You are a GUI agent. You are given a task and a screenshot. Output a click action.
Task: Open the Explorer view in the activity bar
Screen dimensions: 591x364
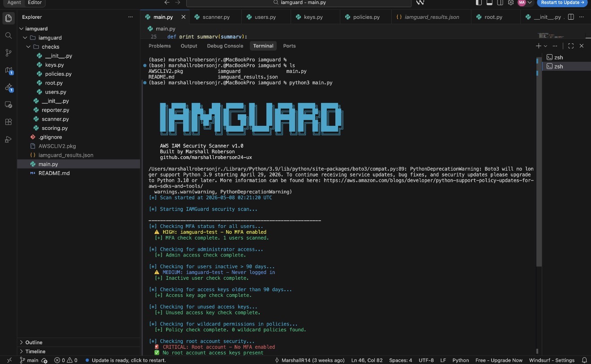point(8,18)
